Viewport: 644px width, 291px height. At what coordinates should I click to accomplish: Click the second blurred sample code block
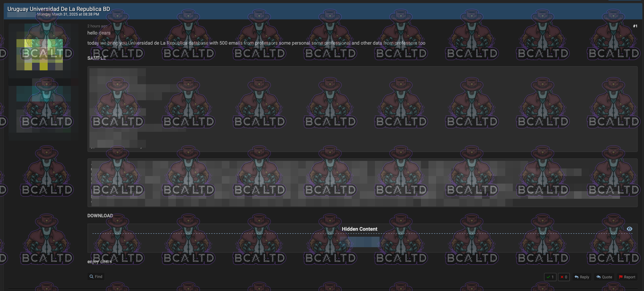pyautogui.click(x=362, y=183)
